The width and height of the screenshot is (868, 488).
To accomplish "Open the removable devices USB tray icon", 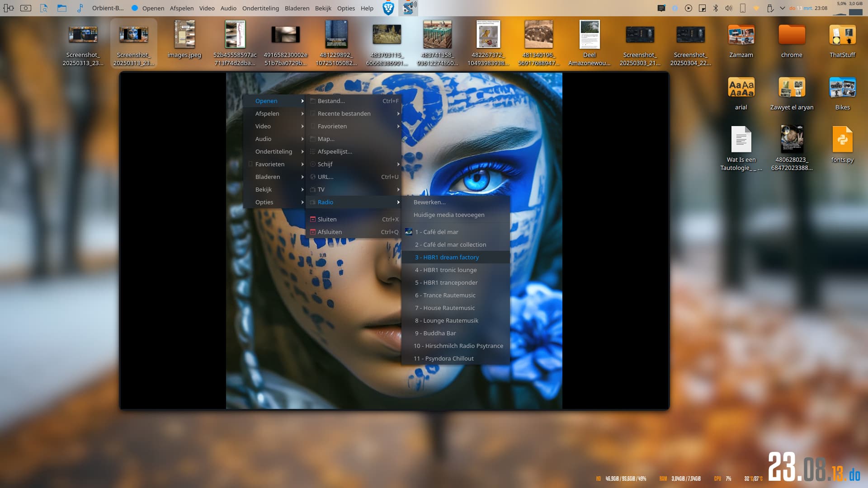I will tap(769, 8).
